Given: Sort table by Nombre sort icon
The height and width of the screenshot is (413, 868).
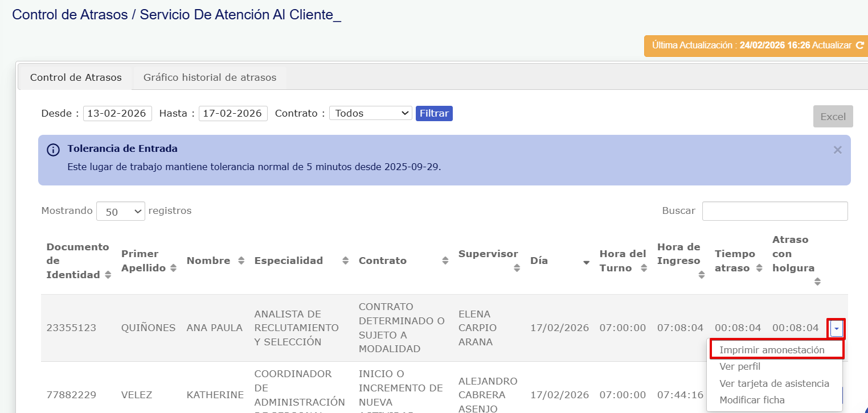Looking at the screenshot, I should point(241,261).
